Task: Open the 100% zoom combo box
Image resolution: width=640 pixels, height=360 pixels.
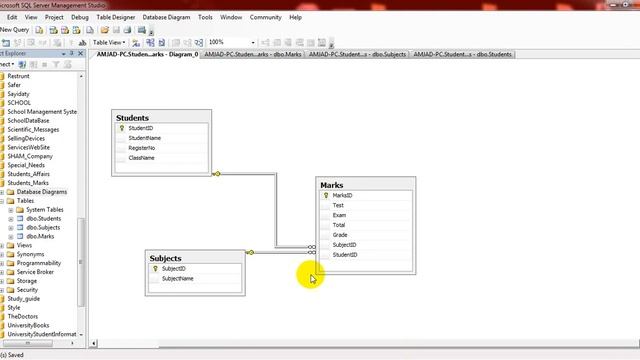Action: (x=232, y=42)
